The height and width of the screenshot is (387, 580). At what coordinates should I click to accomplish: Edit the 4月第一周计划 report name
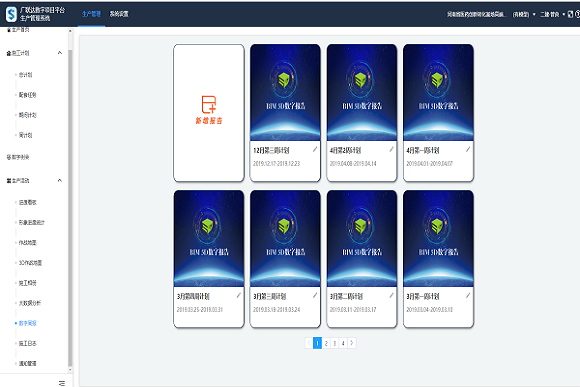(x=468, y=149)
